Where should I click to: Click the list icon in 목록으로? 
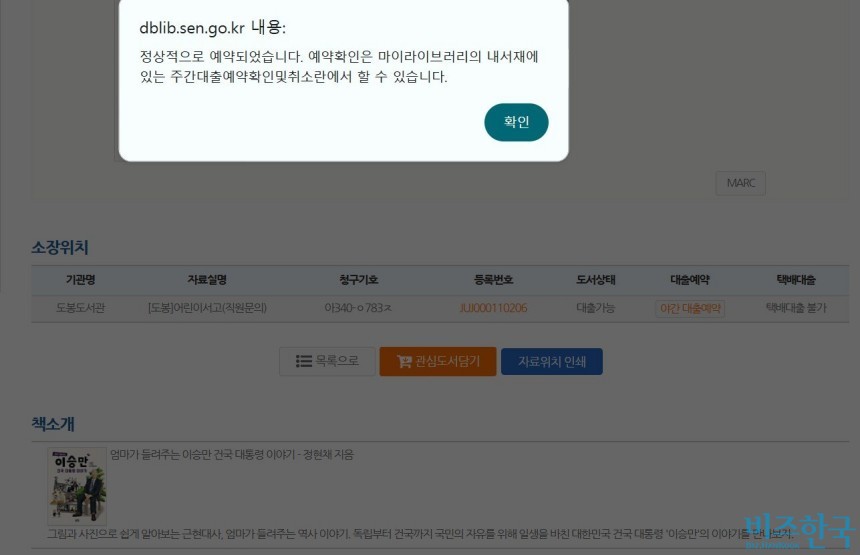(x=304, y=361)
